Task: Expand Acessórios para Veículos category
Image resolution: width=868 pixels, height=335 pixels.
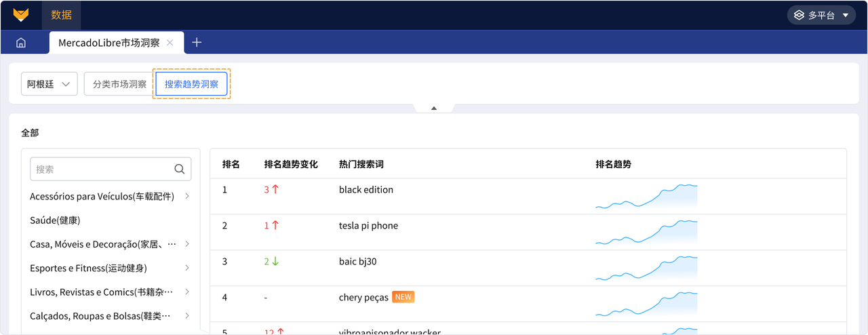Action: point(187,197)
